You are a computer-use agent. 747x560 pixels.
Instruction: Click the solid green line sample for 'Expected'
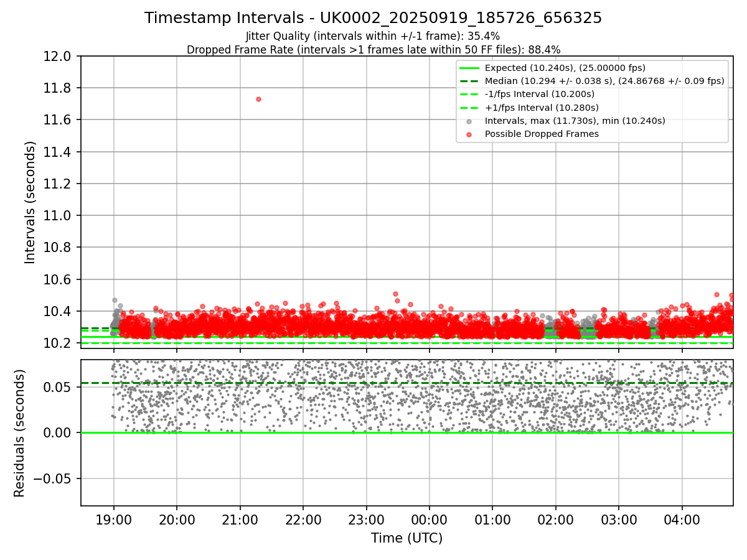pos(469,68)
